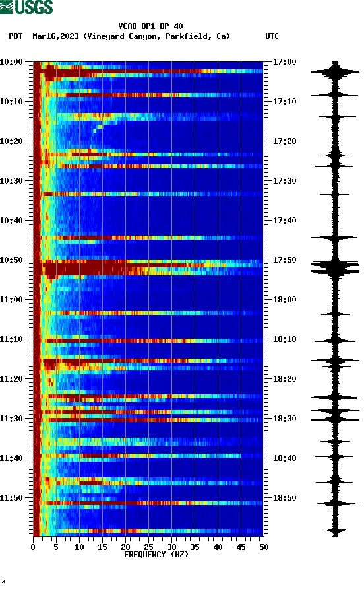364x589 pixels.
Task: Click the '18:30' UTC time label
Action: click(x=284, y=419)
